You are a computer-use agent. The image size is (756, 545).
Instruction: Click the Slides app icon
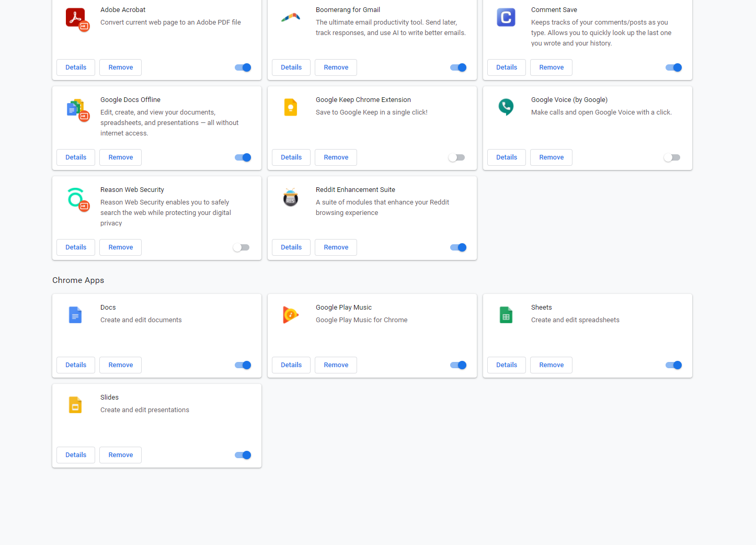75,405
